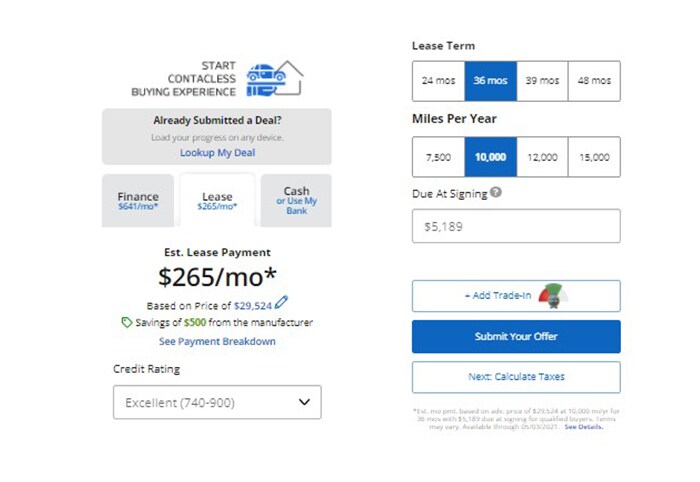Open the Lookup My Deal link

coord(217,153)
